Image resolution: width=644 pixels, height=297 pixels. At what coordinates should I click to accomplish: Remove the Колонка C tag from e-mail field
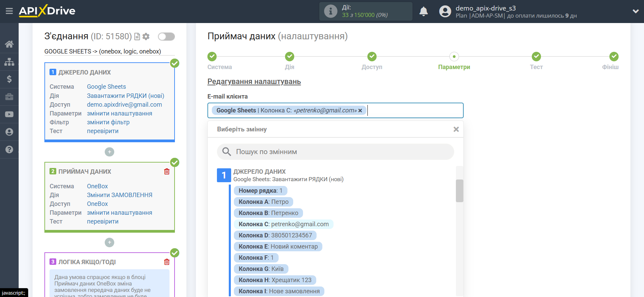pos(360,110)
